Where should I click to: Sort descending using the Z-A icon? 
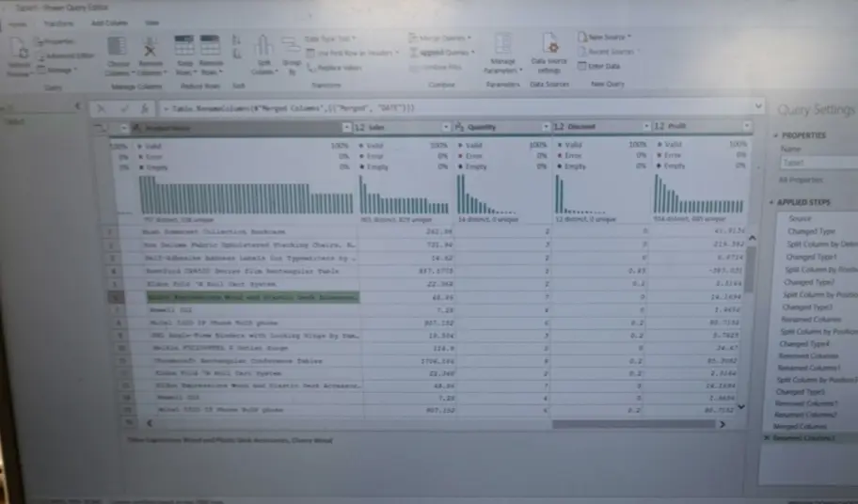coord(236,54)
